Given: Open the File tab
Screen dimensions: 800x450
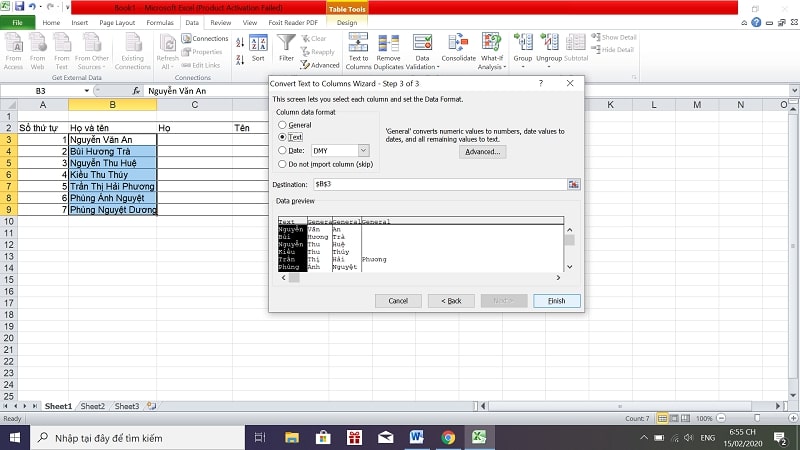Looking at the screenshot, I should pyautogui.click(x=17, y=22).
